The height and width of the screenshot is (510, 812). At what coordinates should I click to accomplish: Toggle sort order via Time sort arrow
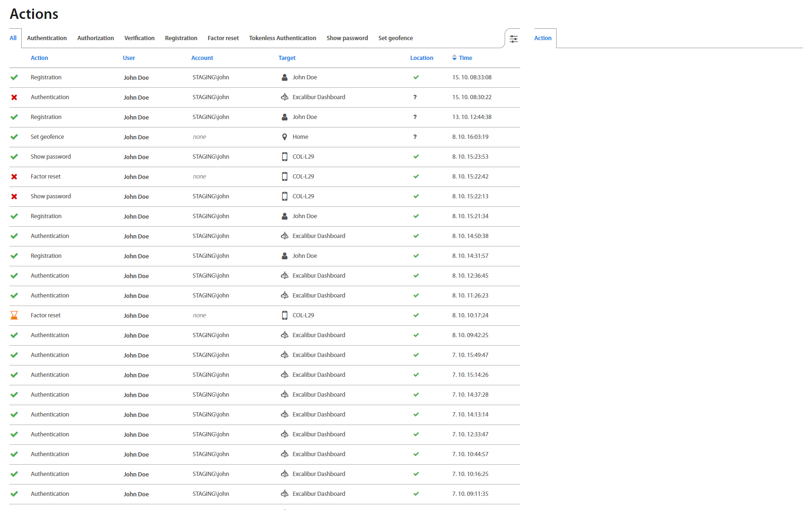[454, 58]
